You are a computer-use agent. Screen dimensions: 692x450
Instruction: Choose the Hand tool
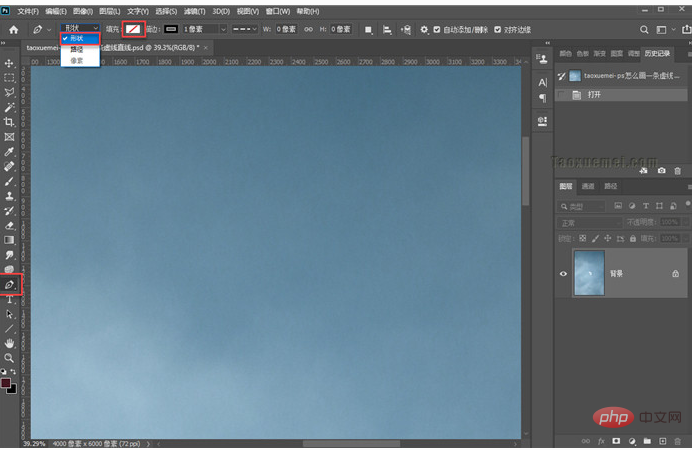pyautogui.click(x=10, y=343)
